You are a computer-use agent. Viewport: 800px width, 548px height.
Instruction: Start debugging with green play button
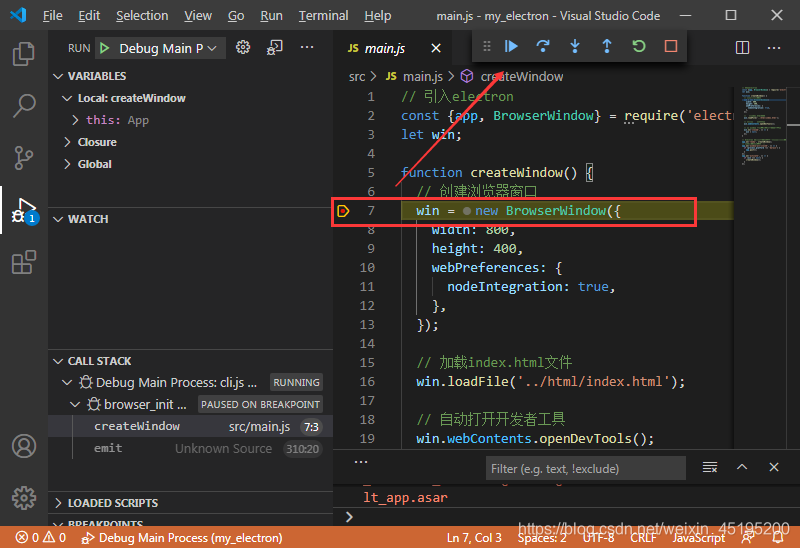105,48
